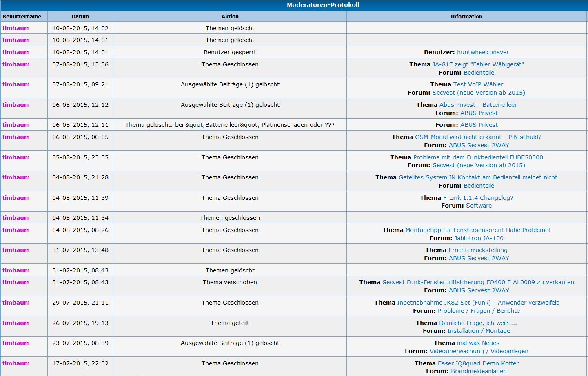The image size is (588, 376).
Task: Go to the Installation / Montage forum
Action: (479, 331)
